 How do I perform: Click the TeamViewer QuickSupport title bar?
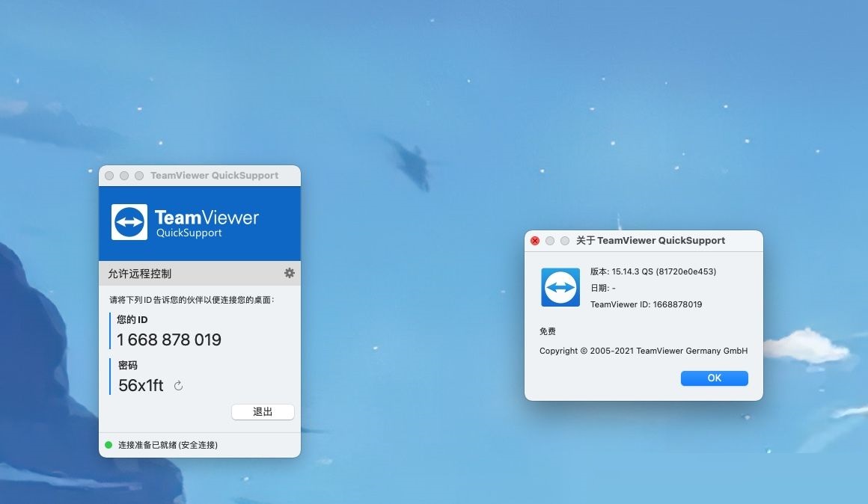[214, 175]
